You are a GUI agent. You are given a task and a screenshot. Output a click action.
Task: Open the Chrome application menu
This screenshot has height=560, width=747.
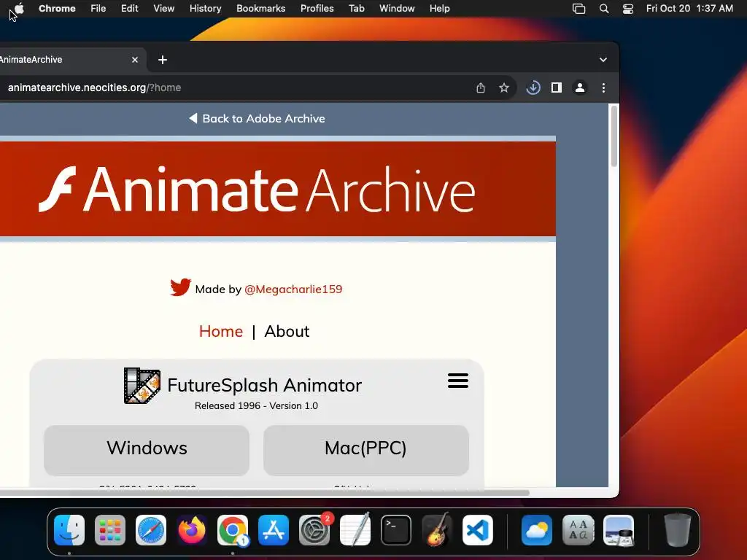(x=57, y=8)
